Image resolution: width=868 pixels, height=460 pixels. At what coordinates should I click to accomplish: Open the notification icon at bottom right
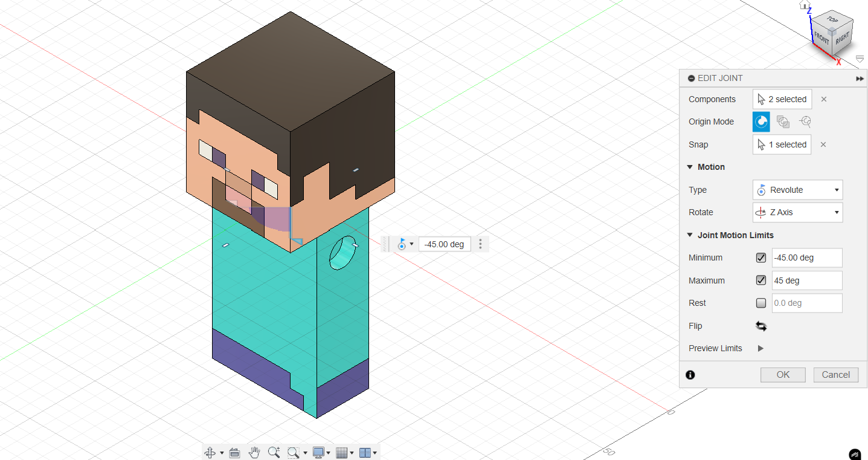[855, 454]
